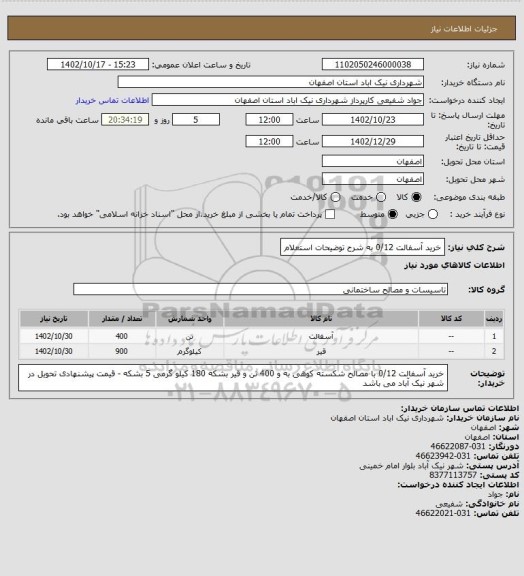Click the کد کالا column header
Image resolution: width=524 pixels, height=576 pixels.
pyautogui.click(x=451, y=319)
